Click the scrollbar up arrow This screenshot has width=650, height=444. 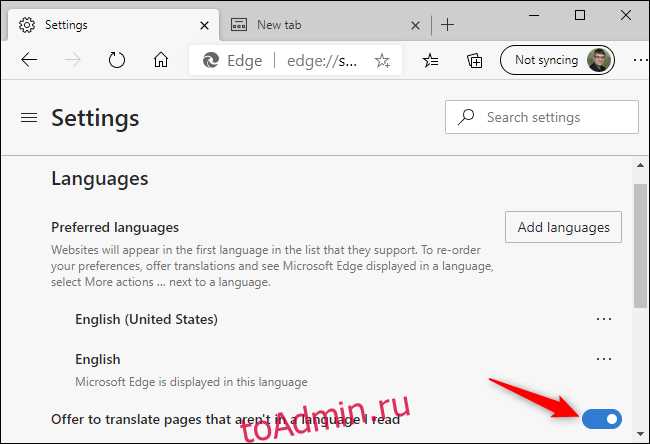(x=640, y=165)
